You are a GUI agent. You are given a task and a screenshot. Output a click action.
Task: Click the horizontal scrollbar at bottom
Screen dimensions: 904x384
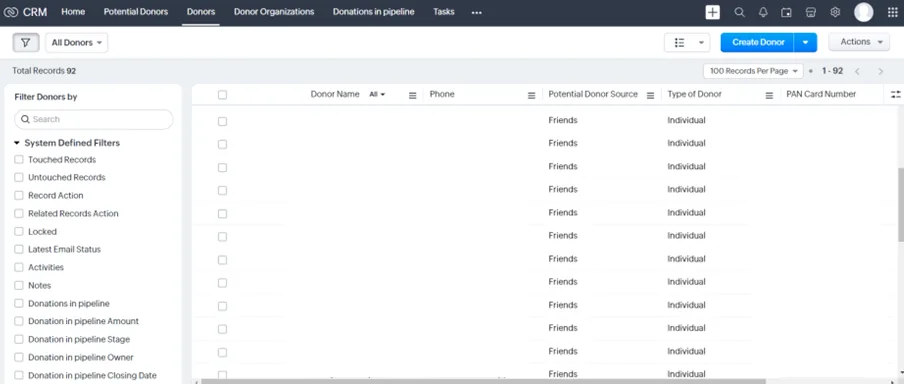point(483,381)
